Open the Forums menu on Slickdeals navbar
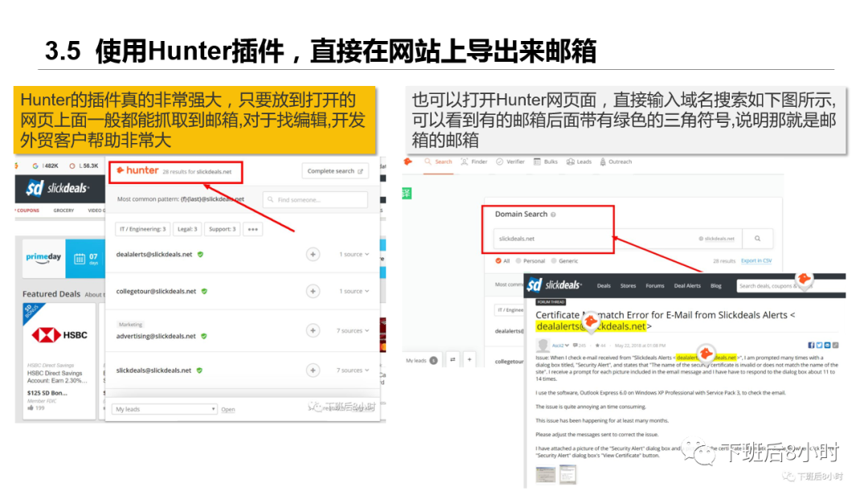Viewport: 868px width, 491px height. (656, 284)
